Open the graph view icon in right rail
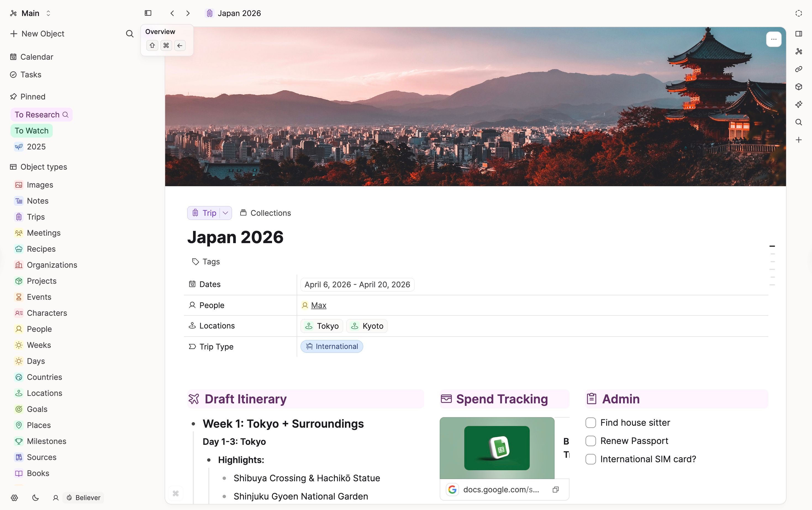 coord(798,51)
